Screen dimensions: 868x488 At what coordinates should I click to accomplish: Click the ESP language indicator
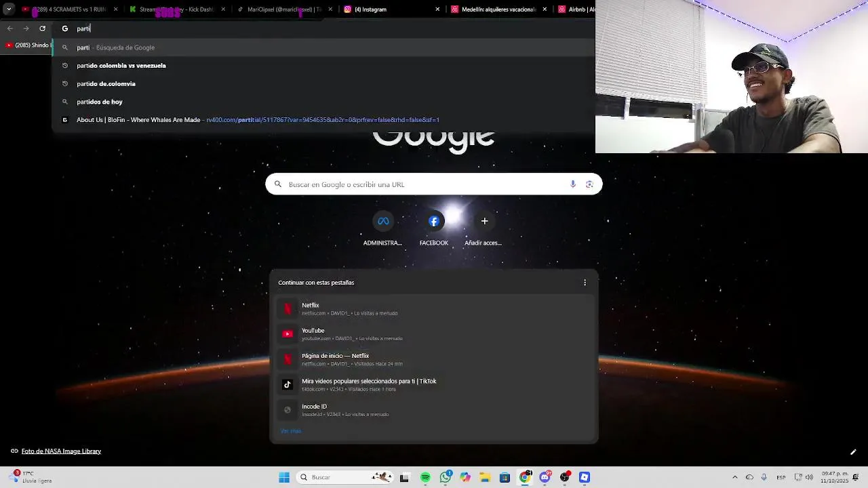point(781,477)
